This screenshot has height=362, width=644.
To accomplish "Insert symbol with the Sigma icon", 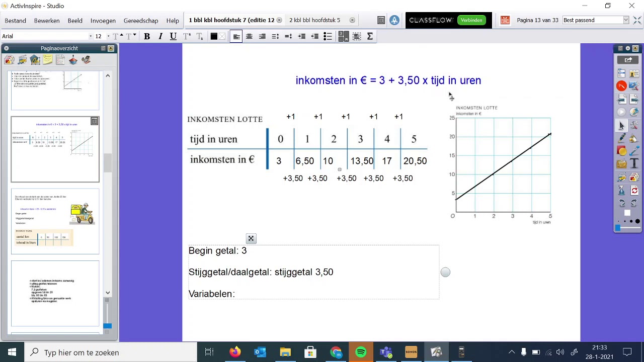I will pyautogui.click(x=370, y=36).
